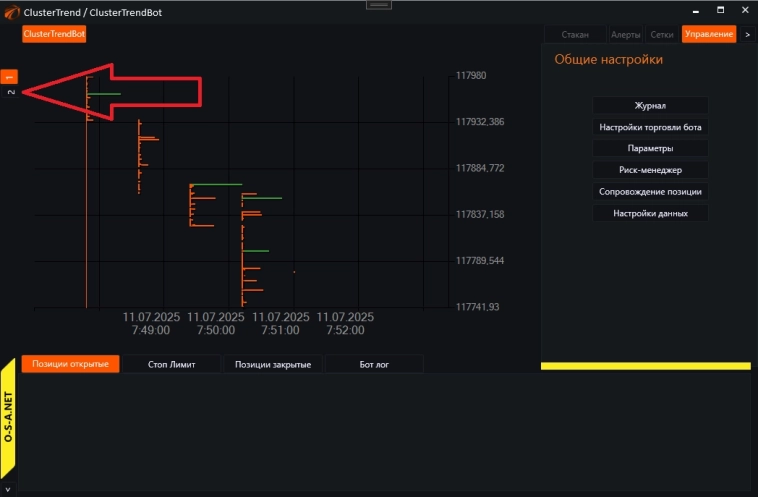Click the O-S-A.NET yellow side label
Image resolution: width=758 pixels, height=497 pixels.
click(x=9, y=418)
